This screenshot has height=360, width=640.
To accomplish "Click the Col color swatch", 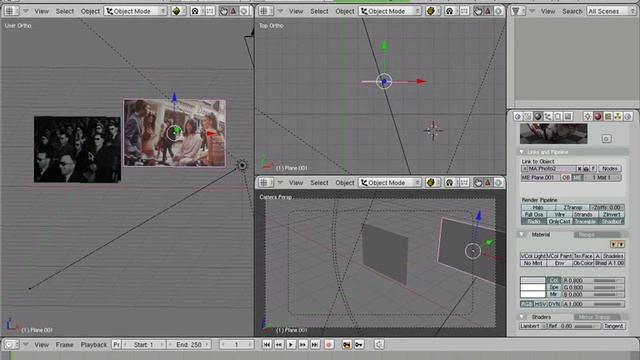I will point(533,280).
